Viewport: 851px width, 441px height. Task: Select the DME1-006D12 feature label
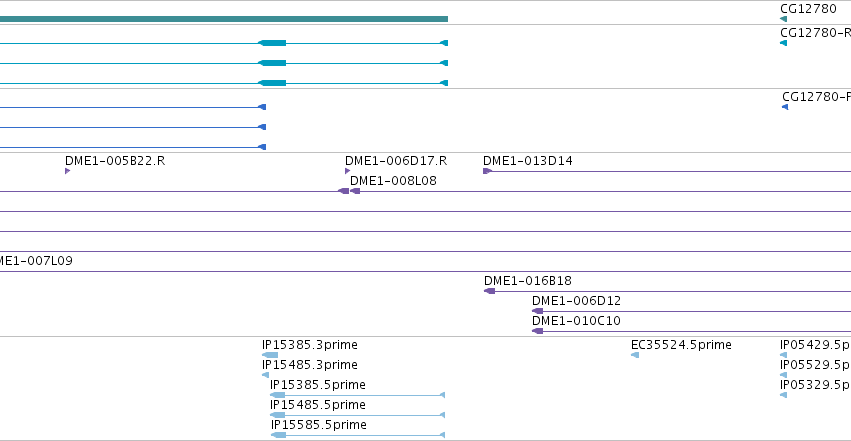576,301
